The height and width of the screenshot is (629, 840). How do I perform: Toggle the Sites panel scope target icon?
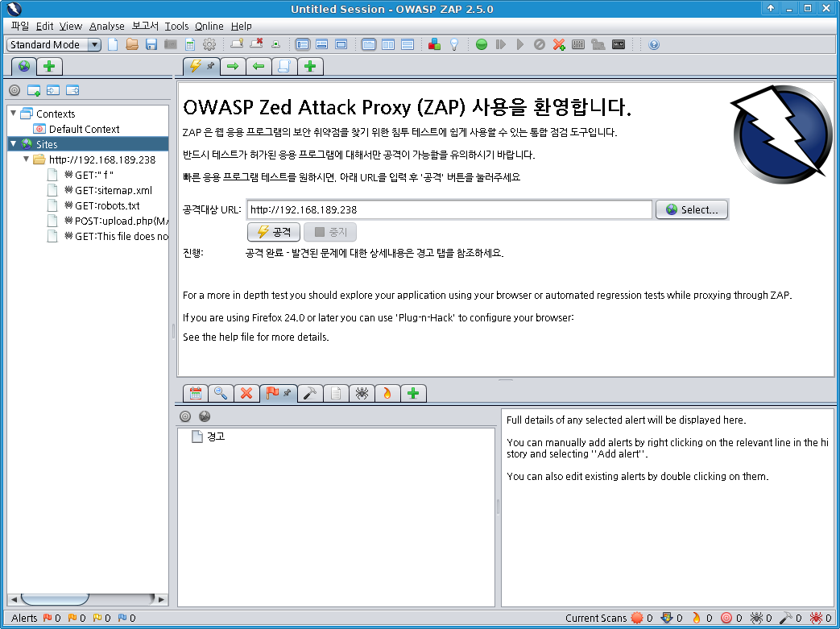14,90
